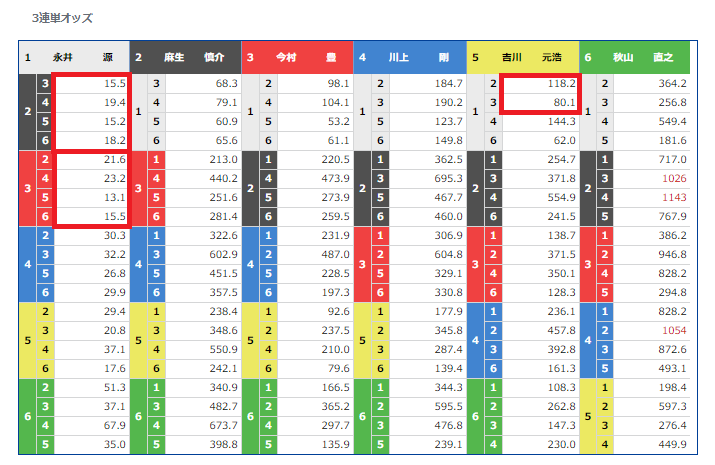Click the odds value 67.9
This screenshot has width=715, height=465.
pos(114,425)
